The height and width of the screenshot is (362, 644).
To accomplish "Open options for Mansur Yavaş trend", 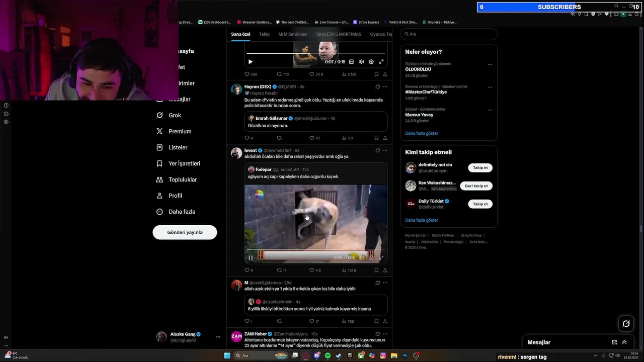I will click(490, 110).
